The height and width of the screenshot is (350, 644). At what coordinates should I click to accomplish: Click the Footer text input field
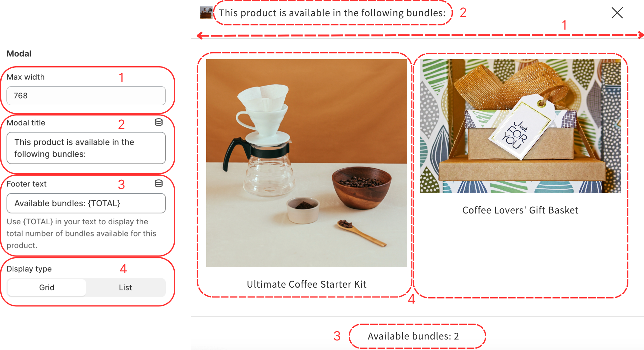tap(86, 203)
